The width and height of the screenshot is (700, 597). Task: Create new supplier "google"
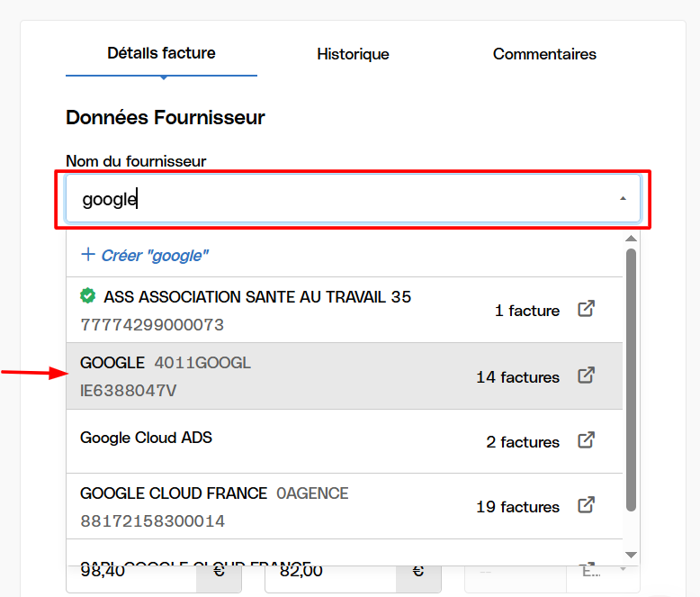point(145,255)
